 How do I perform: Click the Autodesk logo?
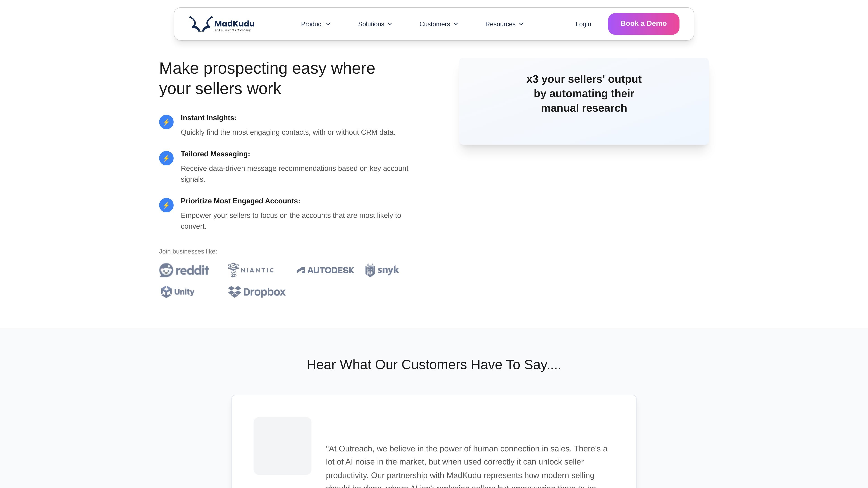325,270
